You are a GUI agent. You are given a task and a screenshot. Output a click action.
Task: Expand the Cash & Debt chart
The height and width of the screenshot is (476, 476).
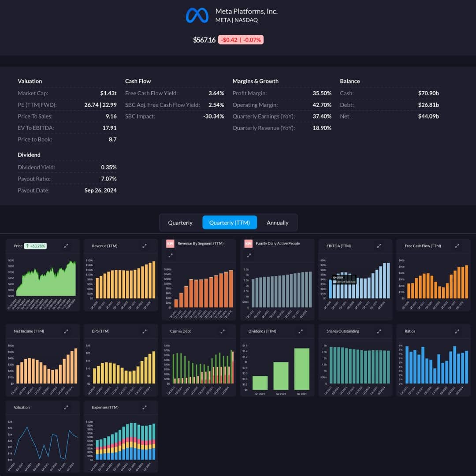(x=223, y=331)
